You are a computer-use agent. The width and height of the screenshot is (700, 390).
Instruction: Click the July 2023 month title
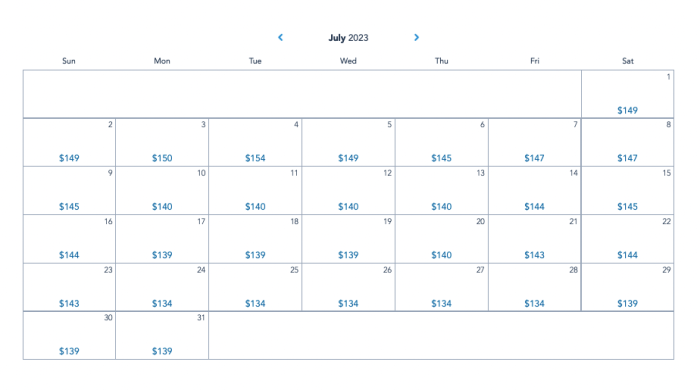pos(348,38)
